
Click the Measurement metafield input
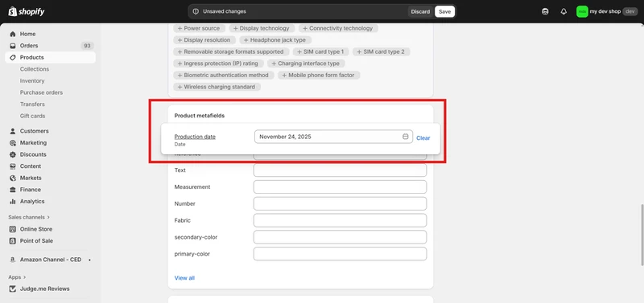tap(340, 187)
